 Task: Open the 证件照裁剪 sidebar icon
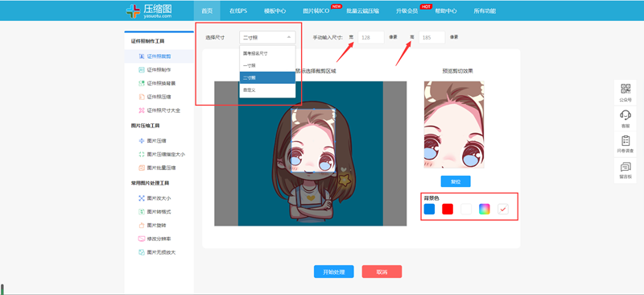point(142,56)
